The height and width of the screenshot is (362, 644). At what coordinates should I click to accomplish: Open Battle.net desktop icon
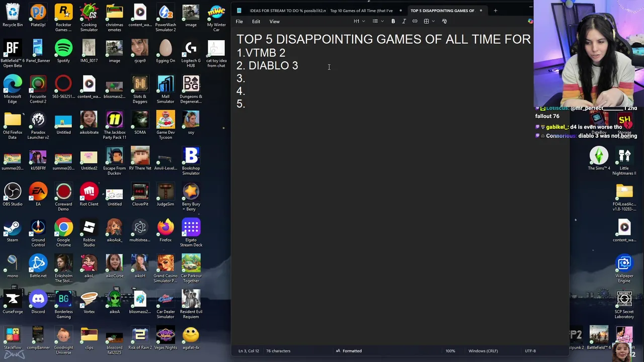pyautogui.click(x=38, y=266)
